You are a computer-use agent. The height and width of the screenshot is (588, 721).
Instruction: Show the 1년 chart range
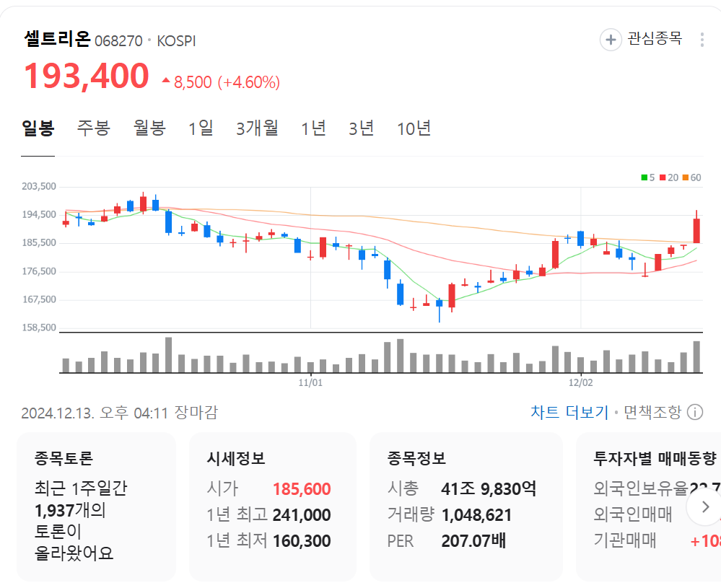[313, 128]
